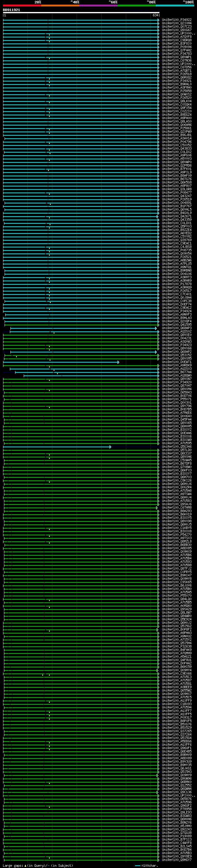Viewport: 197px width, 868px height.
Task: Pick the orange ~40% identity legend segment
Action: [61, 6]
